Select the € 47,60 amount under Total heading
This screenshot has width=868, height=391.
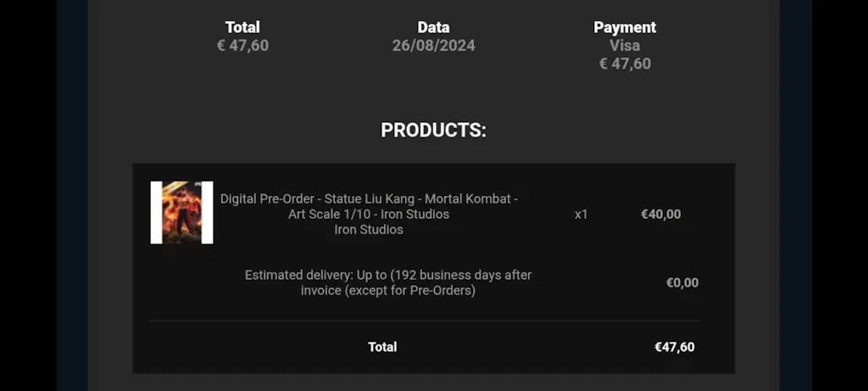click(242, 46)
